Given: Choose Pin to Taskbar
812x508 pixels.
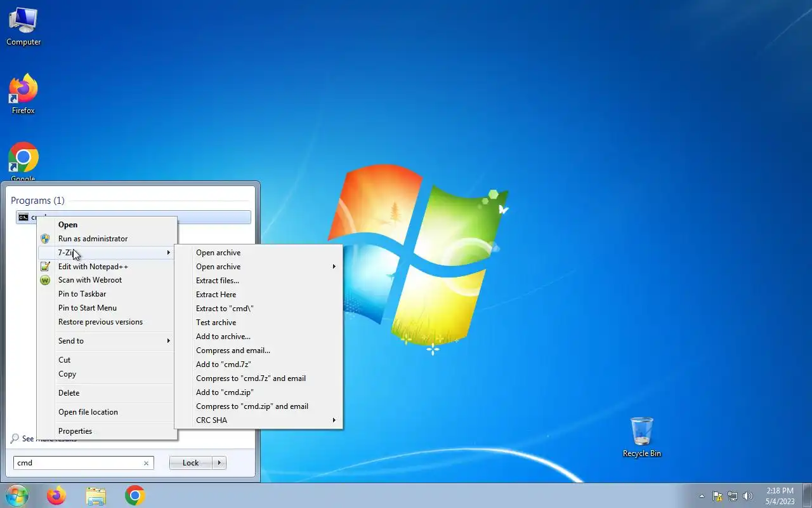Looking at the screenshot, I should click(107, 294).
